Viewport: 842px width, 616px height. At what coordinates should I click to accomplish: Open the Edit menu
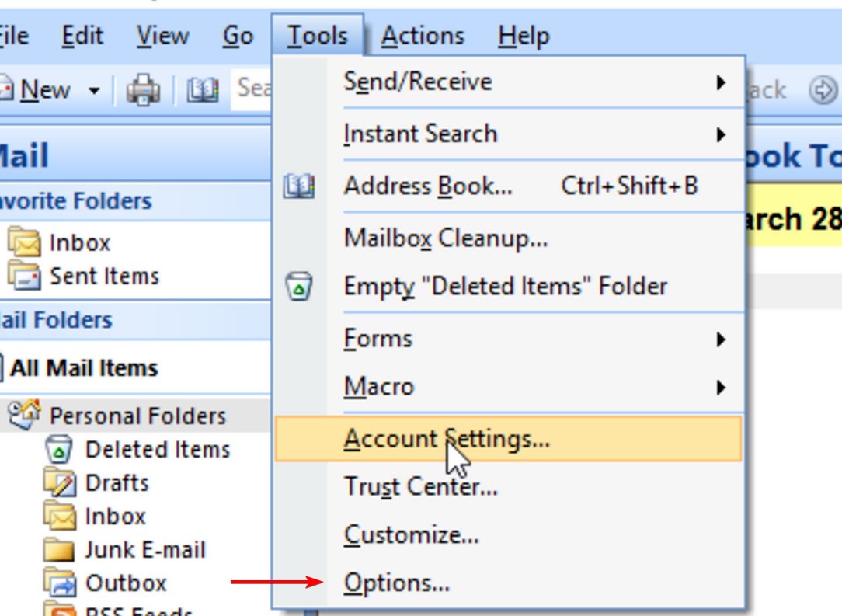tap(82, 36)
